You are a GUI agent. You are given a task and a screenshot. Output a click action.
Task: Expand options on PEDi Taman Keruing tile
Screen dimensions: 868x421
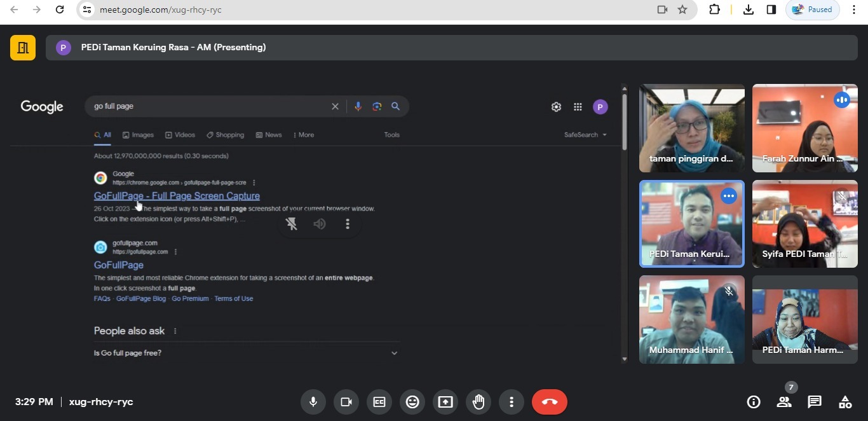(728, 196)
